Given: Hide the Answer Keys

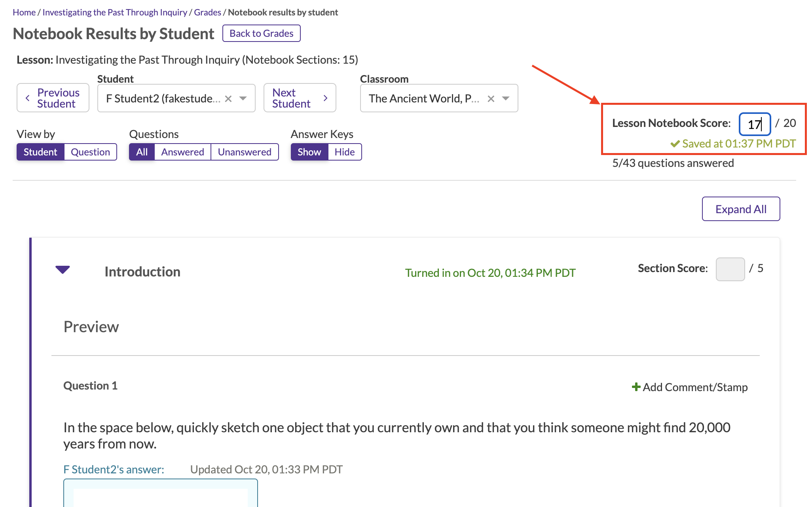Looking at the screenshot, I should click(344, 152).
